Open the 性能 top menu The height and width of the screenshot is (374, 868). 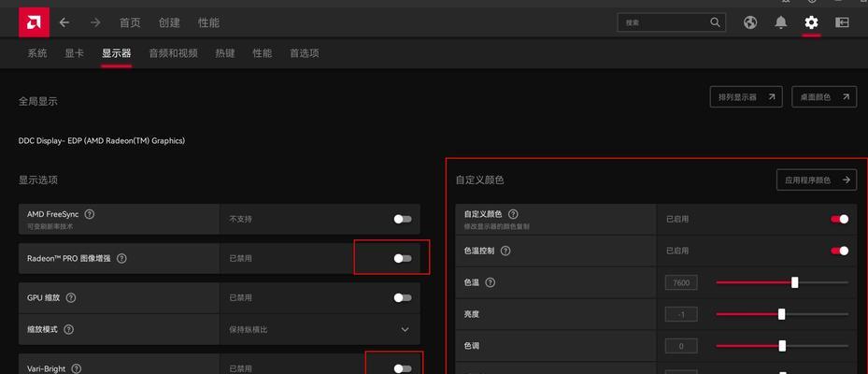click(208, 22)
